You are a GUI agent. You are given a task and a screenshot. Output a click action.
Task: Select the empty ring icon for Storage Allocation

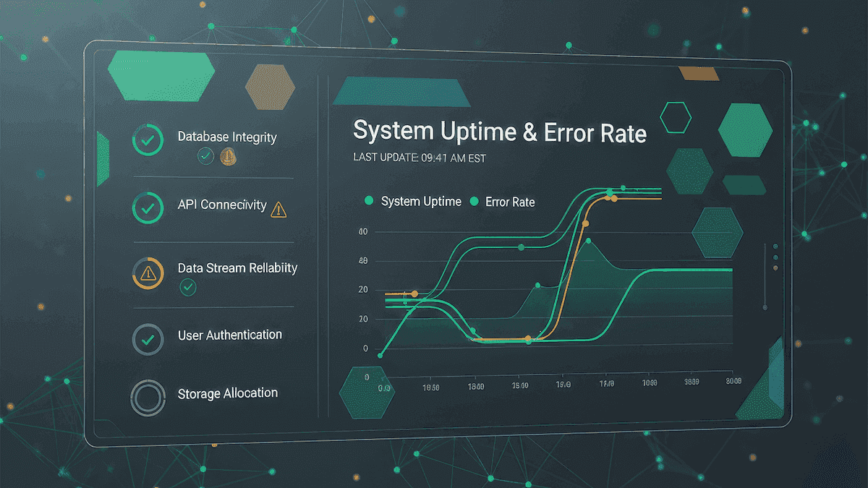tap(148, 397)
